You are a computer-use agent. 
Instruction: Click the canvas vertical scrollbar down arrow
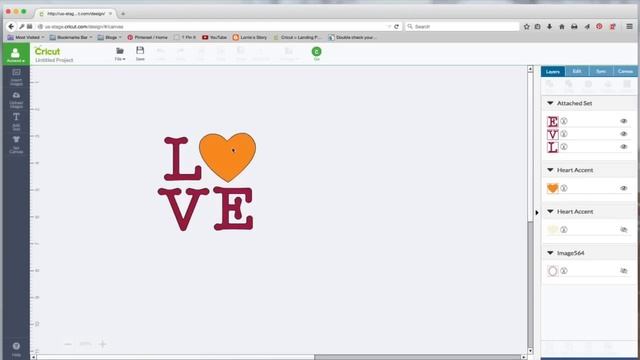click(530, 351)
